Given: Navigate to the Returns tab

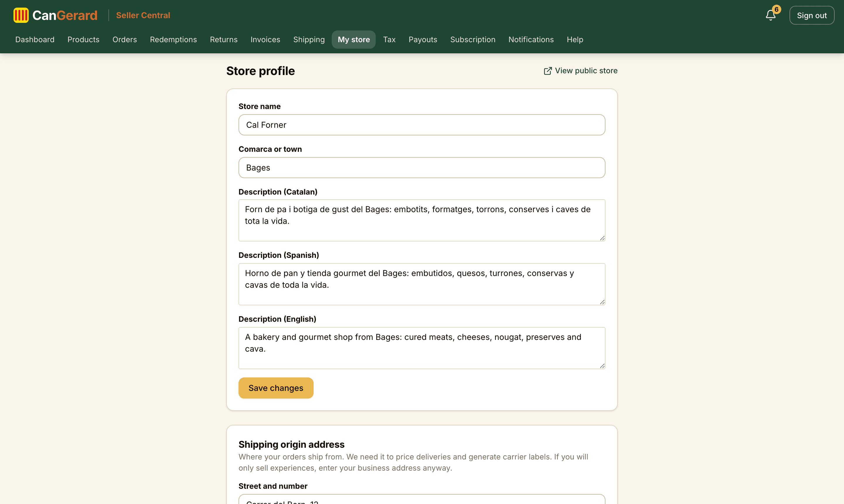Looking at the screenshot, I should (224, 39).
